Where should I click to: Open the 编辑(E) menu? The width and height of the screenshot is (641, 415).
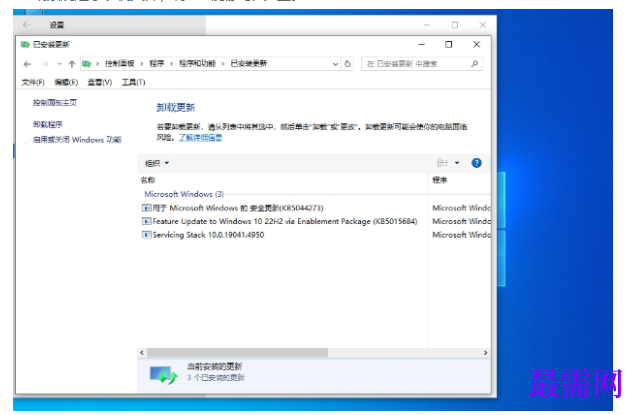coord(66,82)
